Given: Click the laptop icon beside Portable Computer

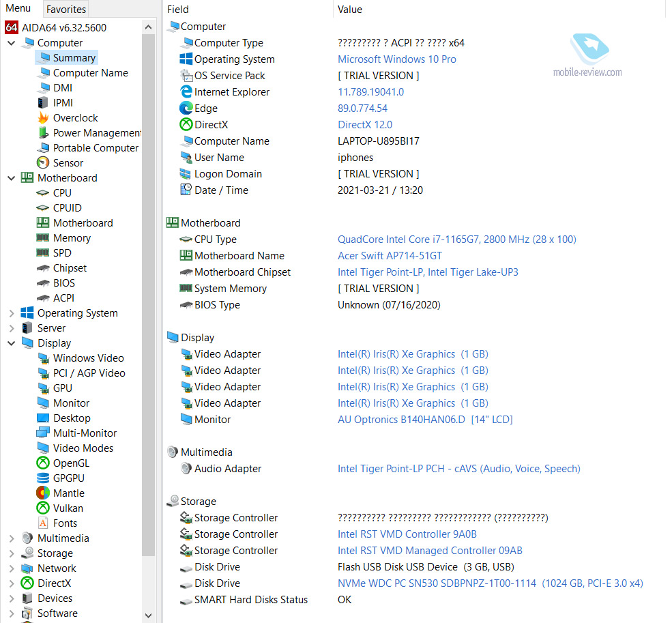Looking at the screenshot, I should pos(43,148).
